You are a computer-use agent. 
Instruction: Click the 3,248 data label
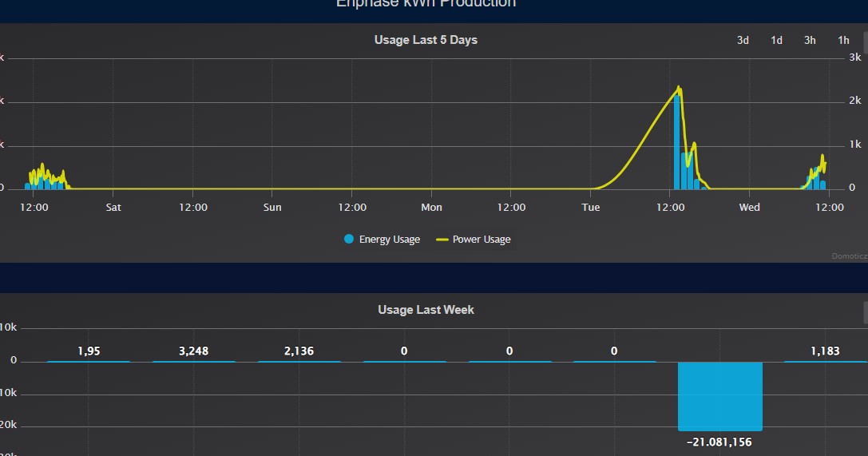point(193,351)
